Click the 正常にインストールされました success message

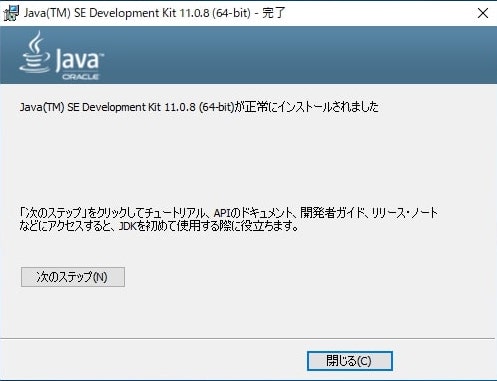click(x=312, y=107)
